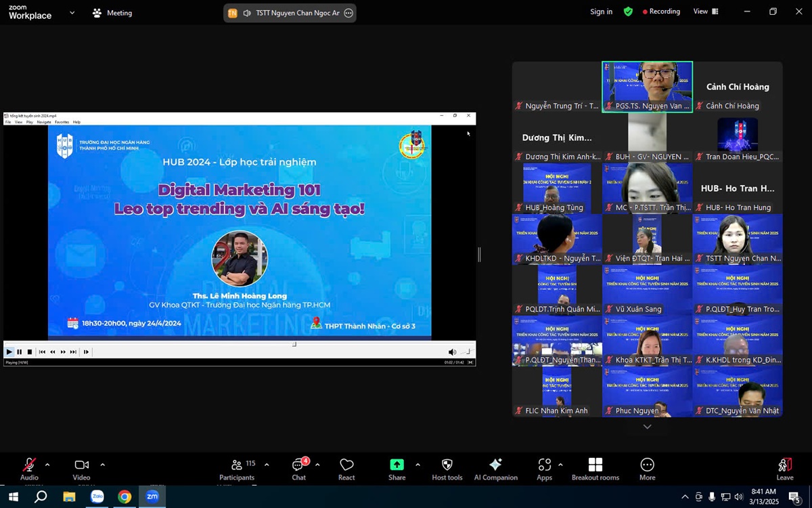812x508 pixels.
Task: Show more participants with gallery down chevron
Action: [x=648, y=427]
